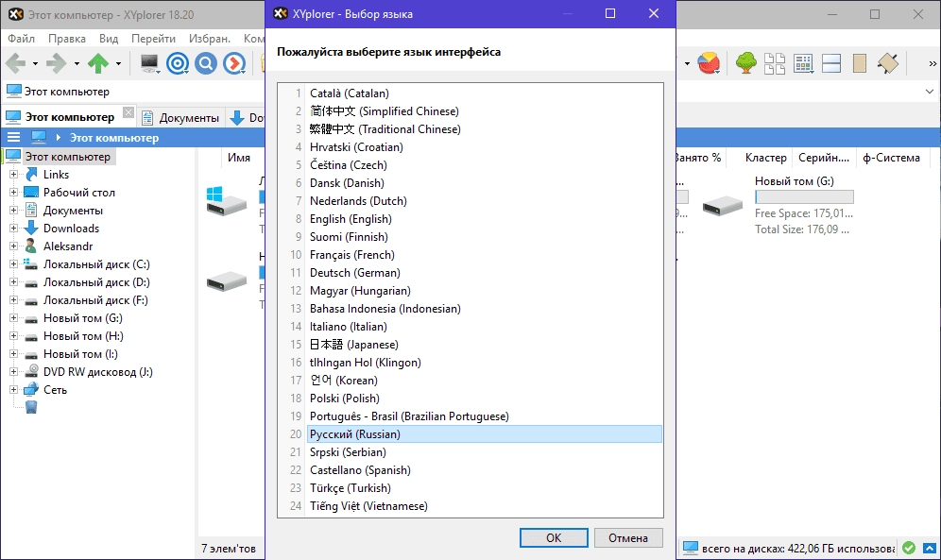Open the Файл menu
The height and width of the screenshot is (560, 941).
[21, 39]
